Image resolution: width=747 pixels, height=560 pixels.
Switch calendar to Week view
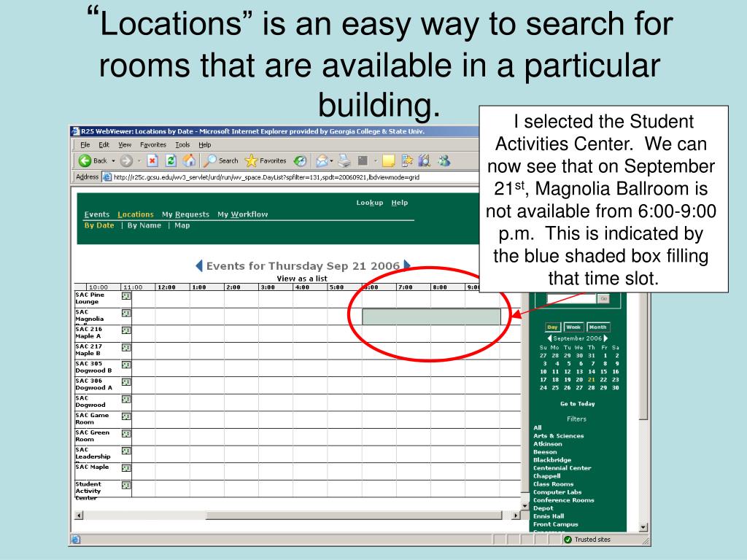573,327
